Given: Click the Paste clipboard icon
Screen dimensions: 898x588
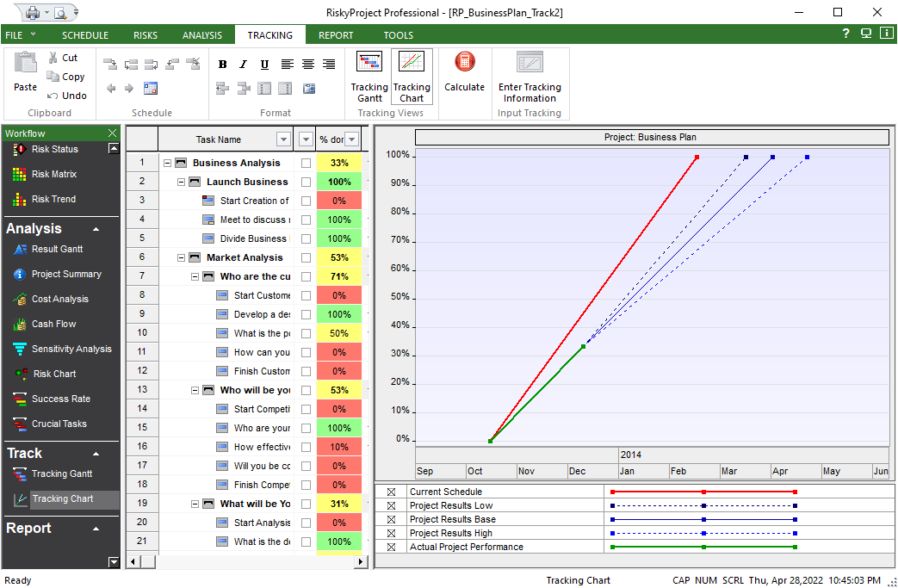Looking at the screenshot, I should (x=25, y=63).
